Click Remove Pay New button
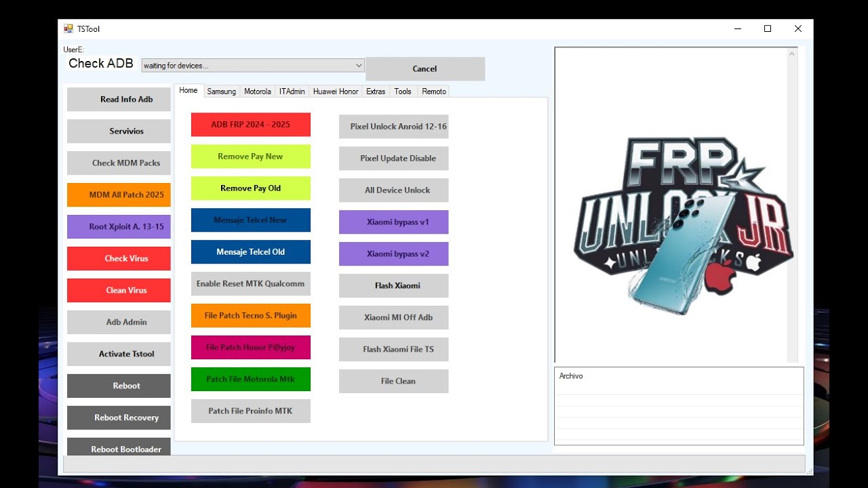 point(251,157)
